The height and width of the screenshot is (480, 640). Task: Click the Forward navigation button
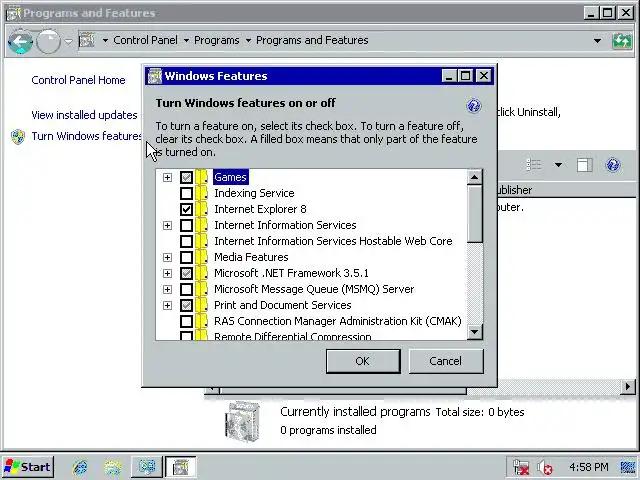coord(48,41)
